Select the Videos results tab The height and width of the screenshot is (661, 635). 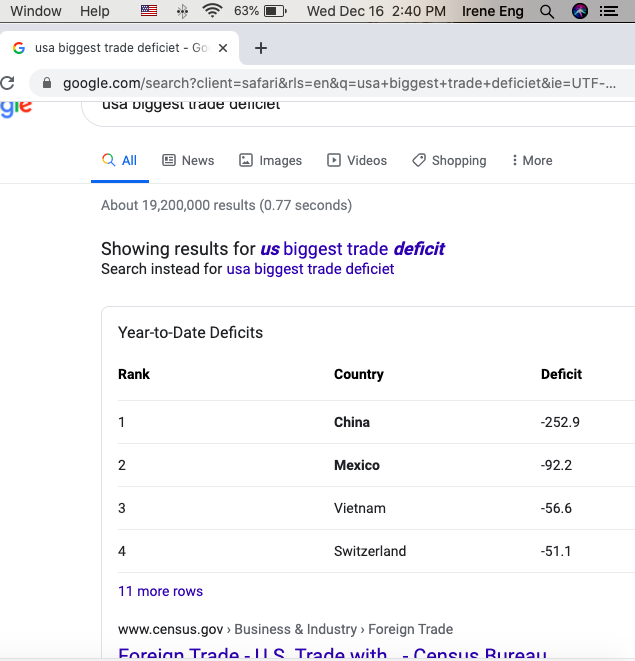pos(357,160)
